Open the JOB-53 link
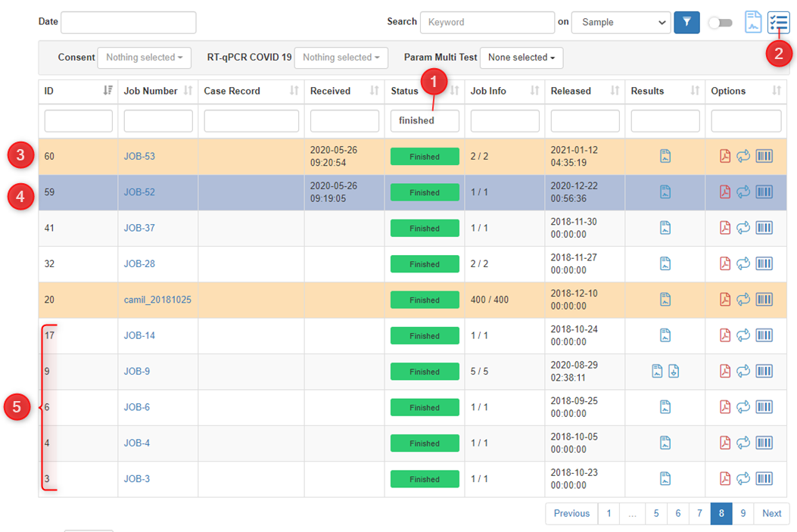The height and width of the screenshot is (532, 797). (x=139, y=157)
